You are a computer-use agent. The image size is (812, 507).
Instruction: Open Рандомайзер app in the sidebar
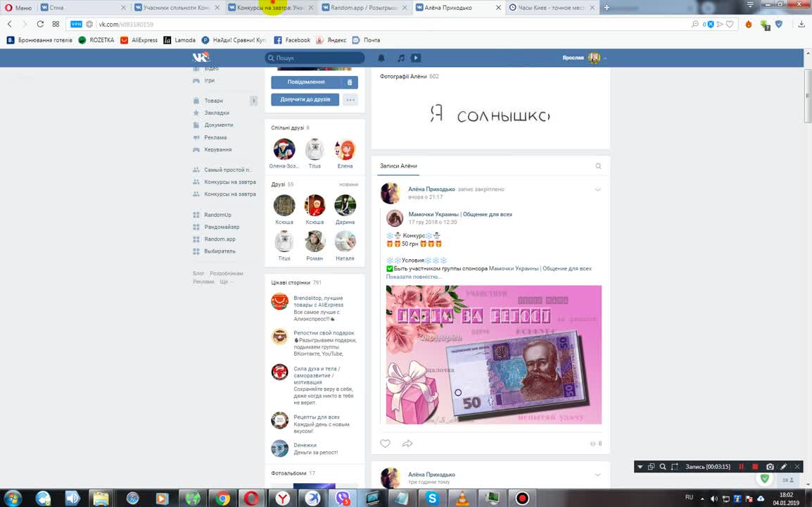point(222,227)
